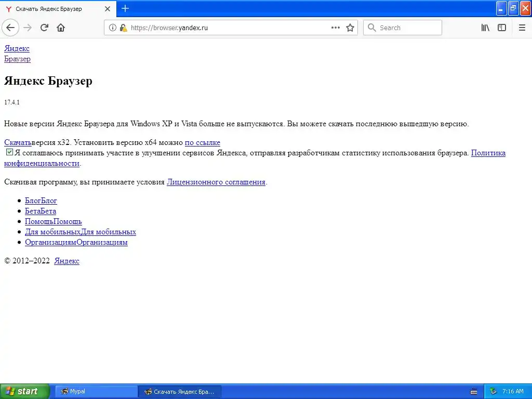Click the Yandex favicon on the tab
Screen dimensions: 532x399
9,9
